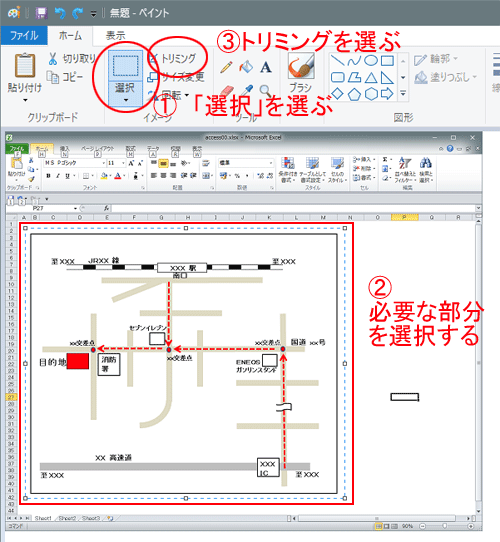Select the Magnifier tool

(x=266, y=91)
